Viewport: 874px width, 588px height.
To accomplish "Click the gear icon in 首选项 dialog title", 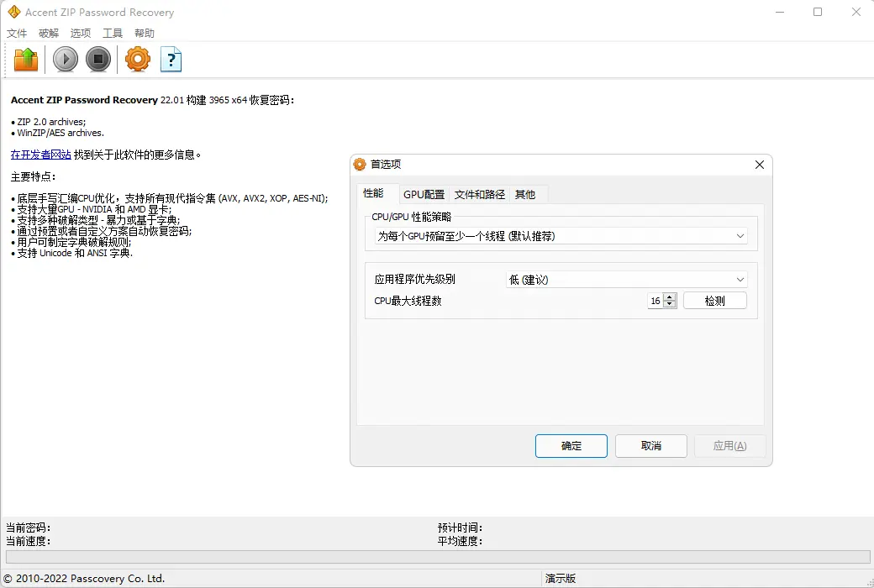I will tap(360, 165).
